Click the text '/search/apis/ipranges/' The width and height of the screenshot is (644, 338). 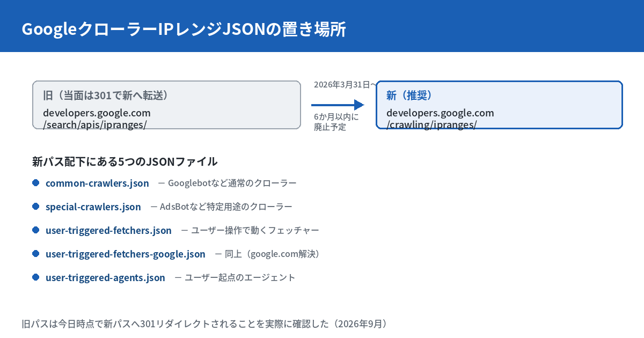click(95, 124)
